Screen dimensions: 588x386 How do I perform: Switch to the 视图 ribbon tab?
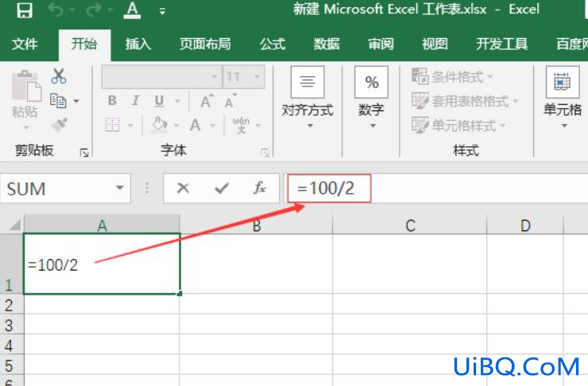[x=435, y=44]
